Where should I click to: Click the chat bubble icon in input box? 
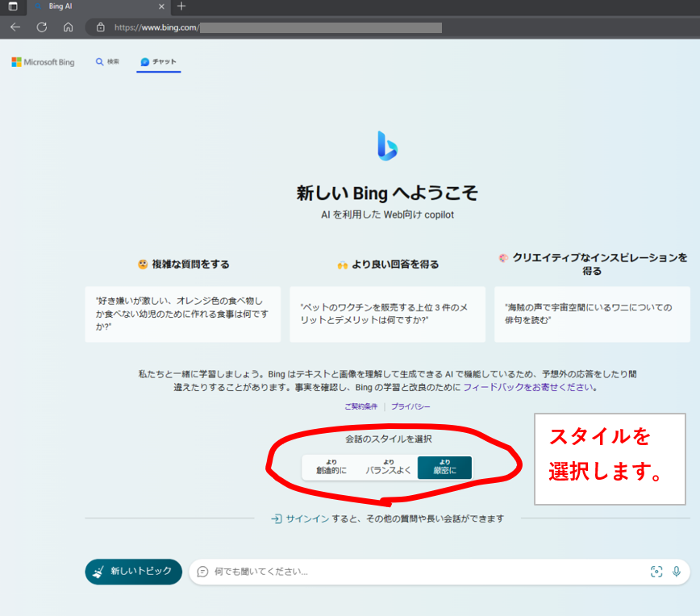(202, 572)
